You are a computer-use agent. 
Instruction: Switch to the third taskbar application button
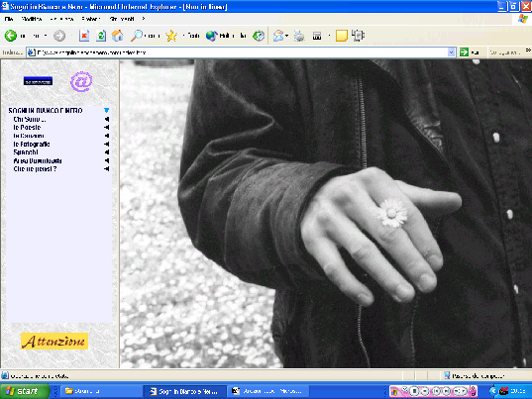pyautogui.click(x=268, y=391)
